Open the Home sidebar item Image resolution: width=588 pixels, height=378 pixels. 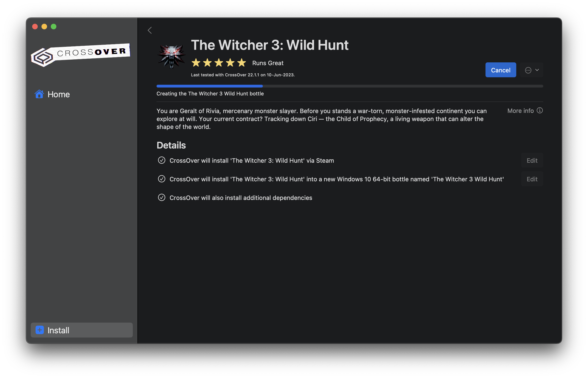[58, 94]
